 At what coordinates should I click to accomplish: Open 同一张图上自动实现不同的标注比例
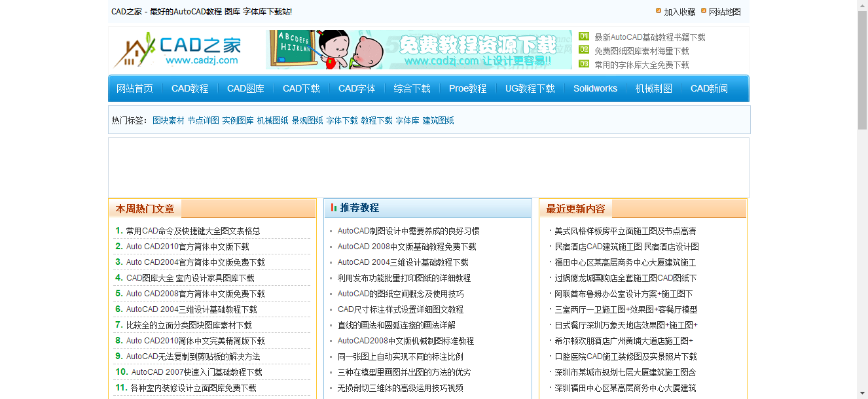pyautogui.click(x=401, y=356)
